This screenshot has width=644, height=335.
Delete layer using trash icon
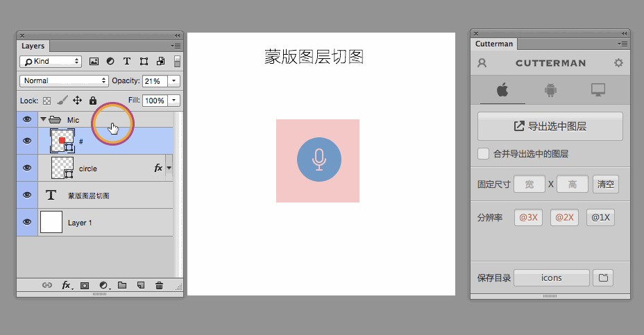coord(159,285)
